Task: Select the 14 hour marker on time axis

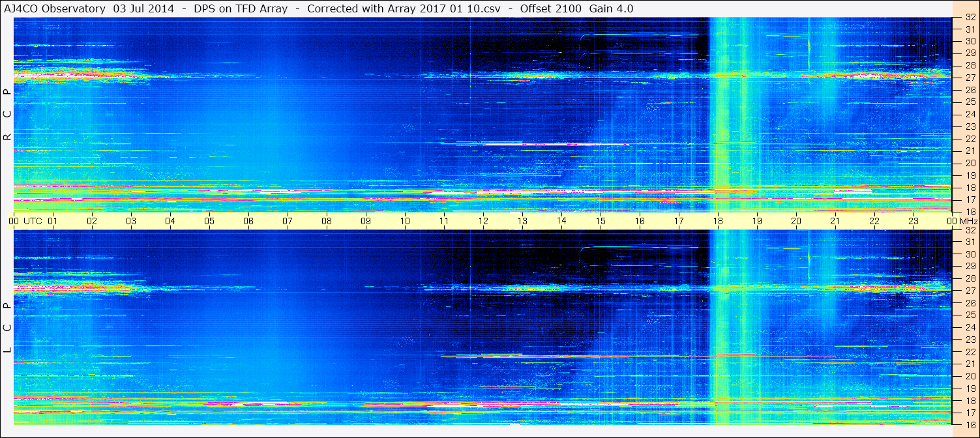Action: [561, 221]
